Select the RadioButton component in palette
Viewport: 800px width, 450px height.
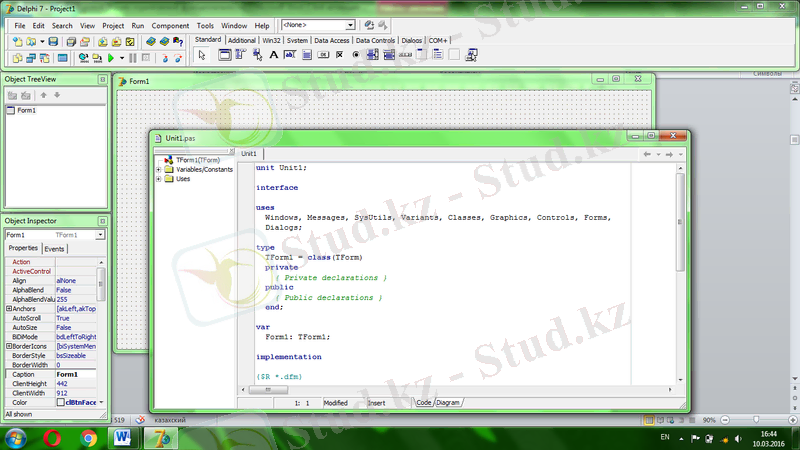(356, 55)
